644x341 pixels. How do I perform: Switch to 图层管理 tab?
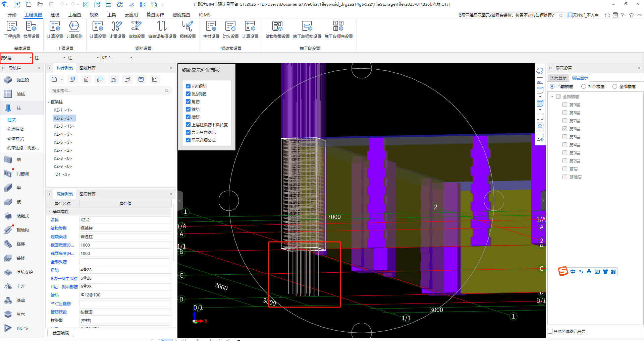(x=88, y=194)
